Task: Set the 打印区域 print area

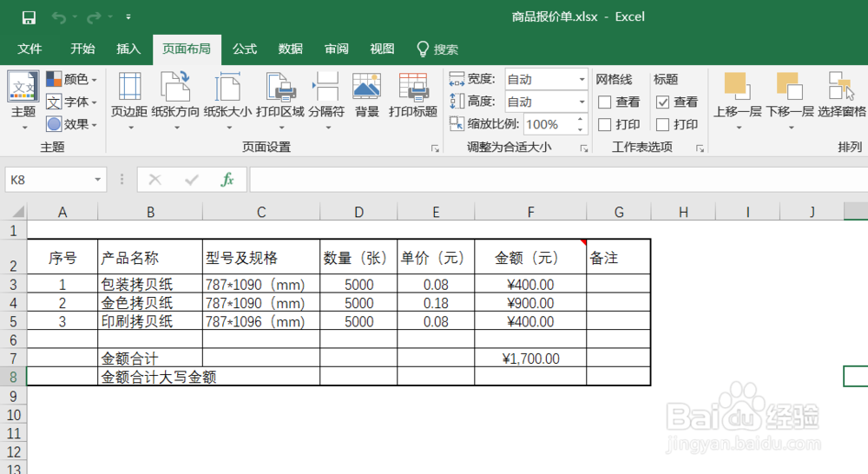Action: point(280,101)
